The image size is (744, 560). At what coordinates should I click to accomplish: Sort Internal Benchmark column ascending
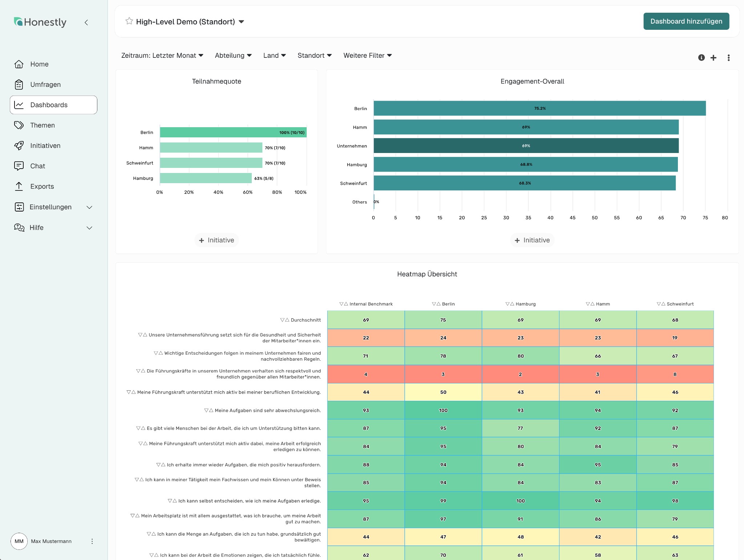[x=345, y=304]
